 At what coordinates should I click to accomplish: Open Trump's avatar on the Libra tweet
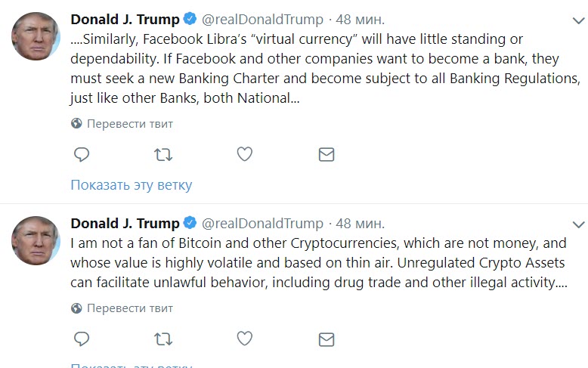click(x=36, y=37)
